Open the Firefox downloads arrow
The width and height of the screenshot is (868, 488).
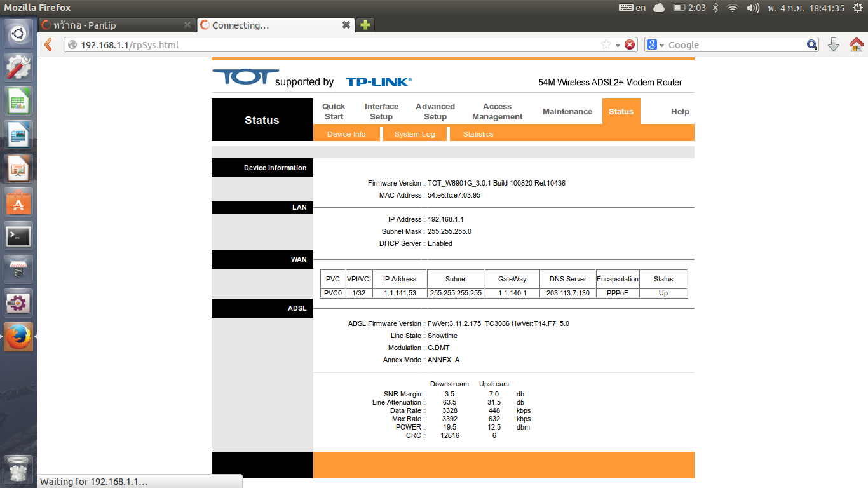[834, 44]
